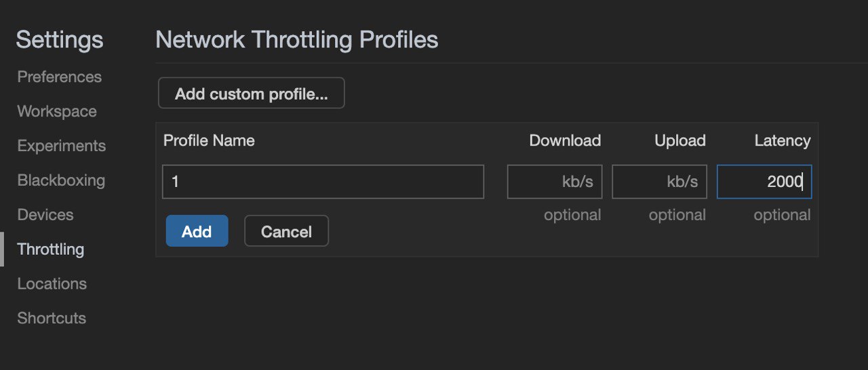Click the Latency column header label
The image size is (868, 370).
click(x=782, y=141)
